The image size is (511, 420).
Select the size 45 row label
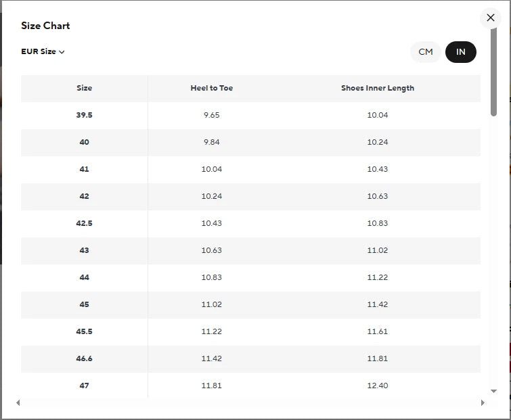[84, 304]
